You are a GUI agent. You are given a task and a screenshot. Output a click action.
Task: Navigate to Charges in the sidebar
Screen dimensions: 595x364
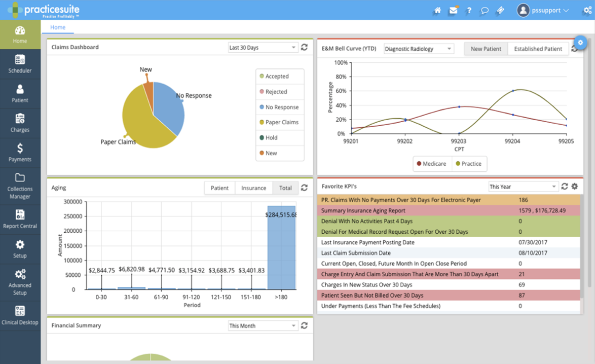coord(20,123)
